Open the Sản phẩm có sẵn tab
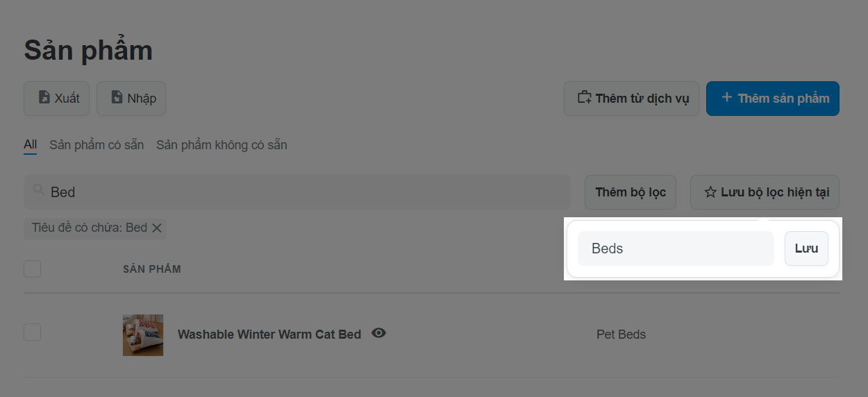The width and height of the screenshot is (868, 397). 97,145
